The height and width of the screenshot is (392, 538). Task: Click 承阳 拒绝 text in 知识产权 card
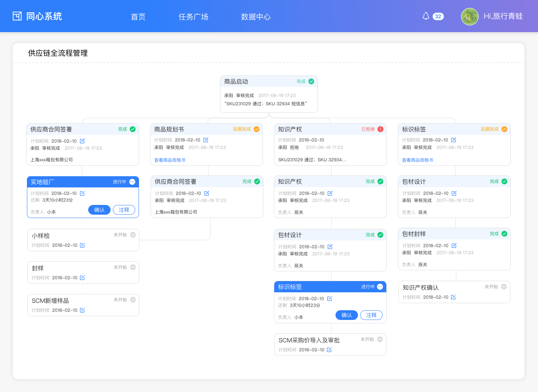288,147
